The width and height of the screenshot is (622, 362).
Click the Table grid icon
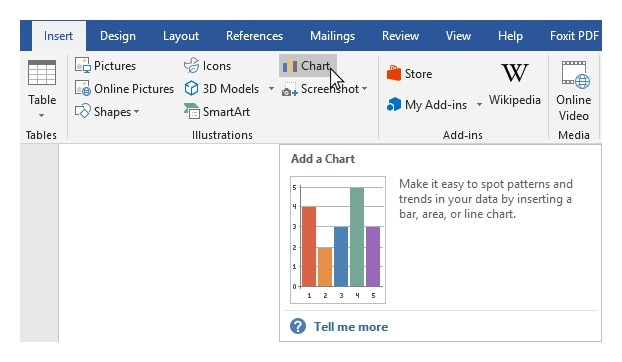(x=42, y=73)
